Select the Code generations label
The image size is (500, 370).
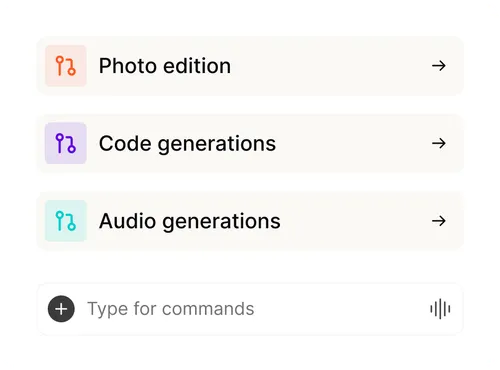(187, 144)
